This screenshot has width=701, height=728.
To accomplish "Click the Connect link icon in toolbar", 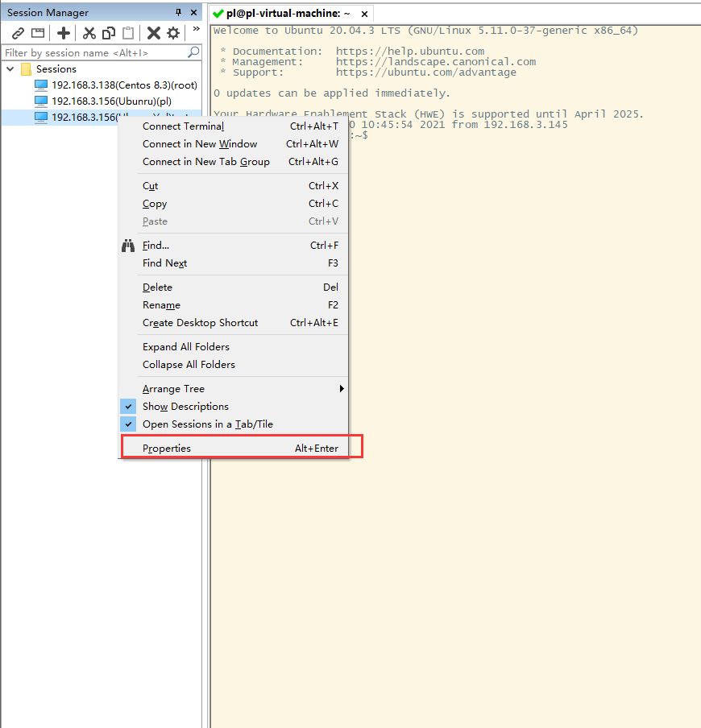I will (18, 33).
